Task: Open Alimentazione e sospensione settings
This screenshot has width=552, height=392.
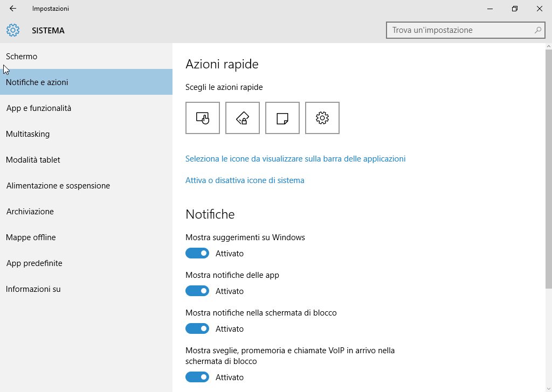Action: tap(58, 186)
